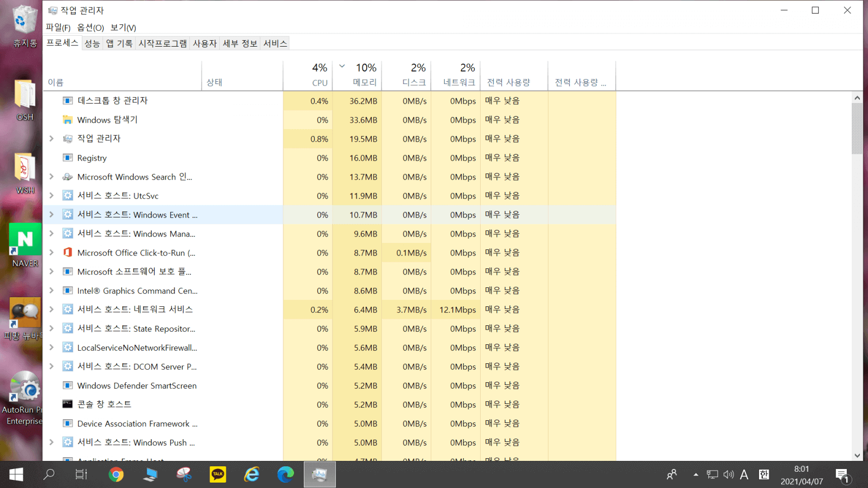
Task: Expand 서비스 호스트: Windows Event group
Action: [52, 215]
